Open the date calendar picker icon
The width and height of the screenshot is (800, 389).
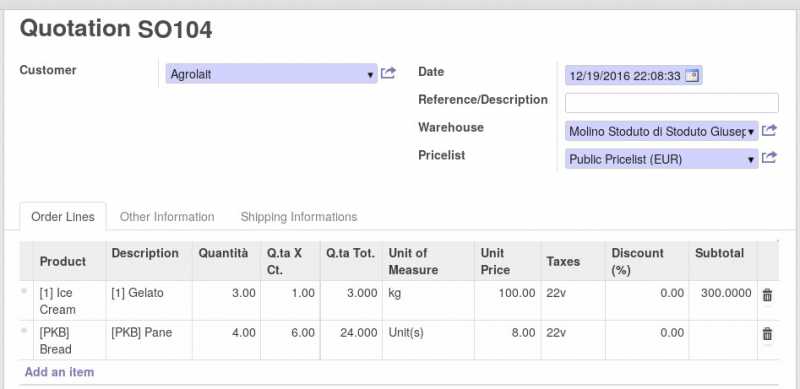point(691,76)
